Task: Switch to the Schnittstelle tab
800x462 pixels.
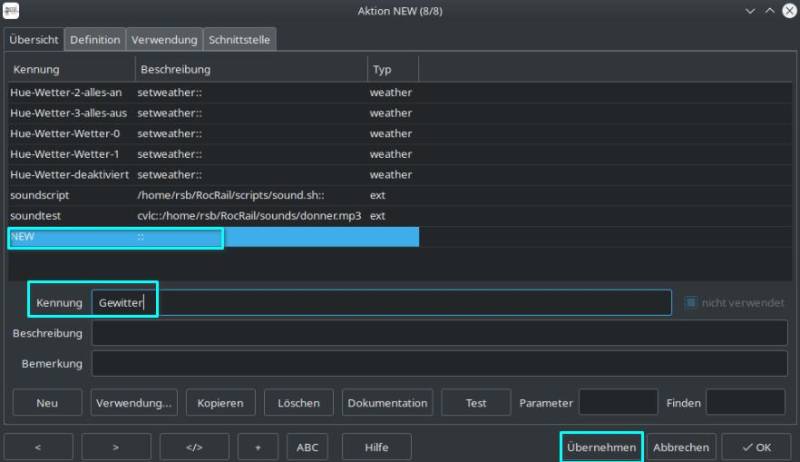Action: pos(239,39)
